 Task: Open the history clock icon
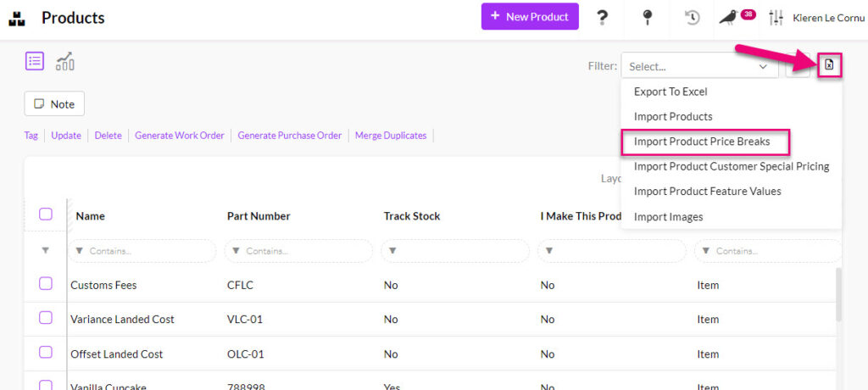(x=693, y=17)
